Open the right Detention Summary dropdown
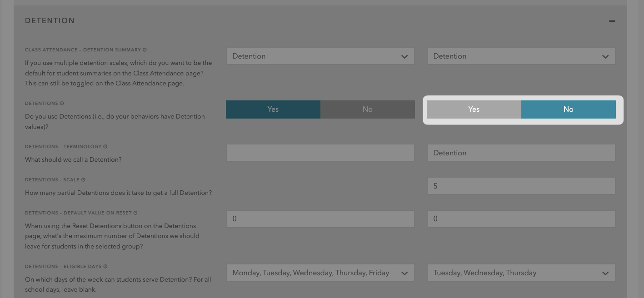 point(521,56)
